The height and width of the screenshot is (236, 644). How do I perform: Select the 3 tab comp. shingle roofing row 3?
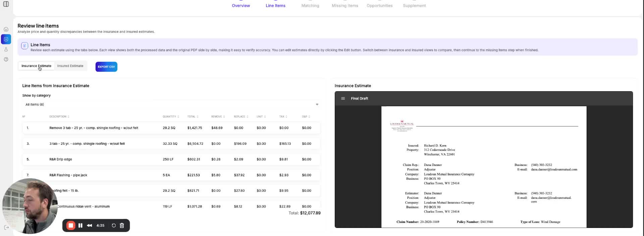tap(171, 144)
